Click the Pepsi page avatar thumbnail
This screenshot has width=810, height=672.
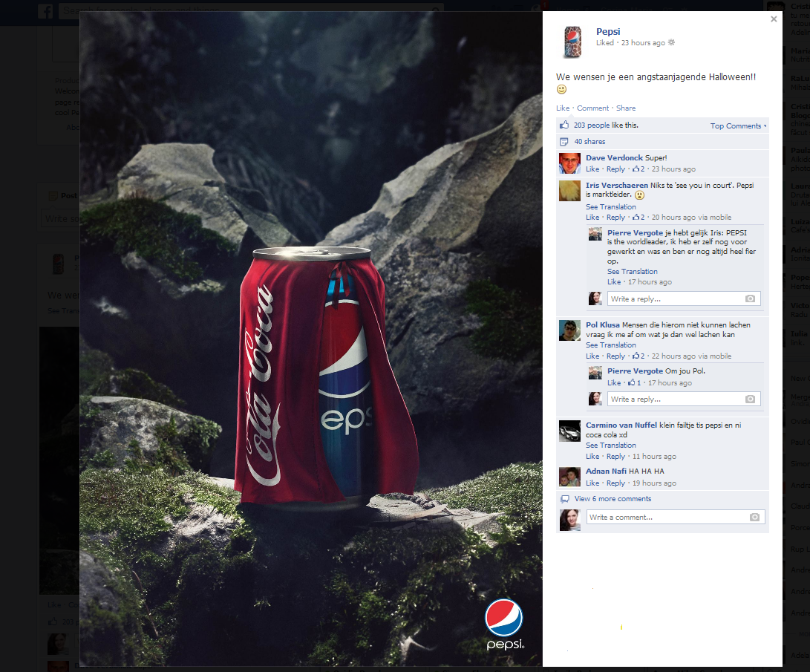click(x=572, y=42)
